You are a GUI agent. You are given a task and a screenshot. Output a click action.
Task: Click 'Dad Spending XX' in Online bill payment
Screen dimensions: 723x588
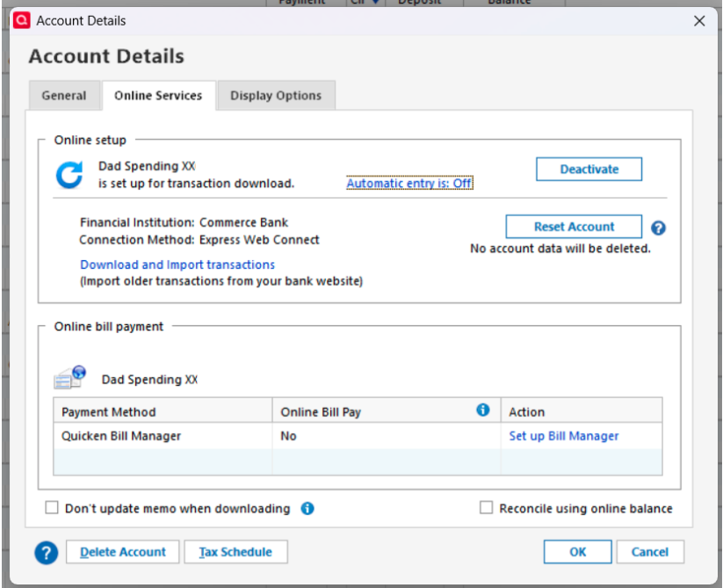coord(149,380)
